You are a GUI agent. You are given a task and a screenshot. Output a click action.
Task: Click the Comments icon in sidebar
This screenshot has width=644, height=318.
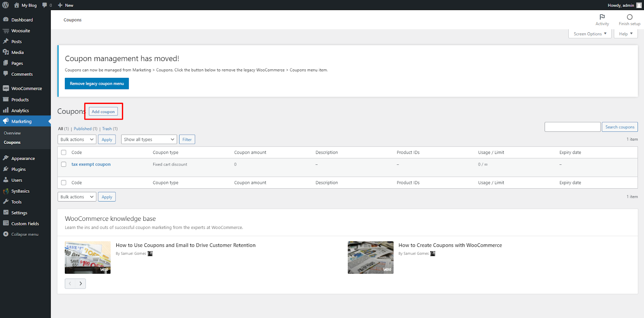(6, 74)
